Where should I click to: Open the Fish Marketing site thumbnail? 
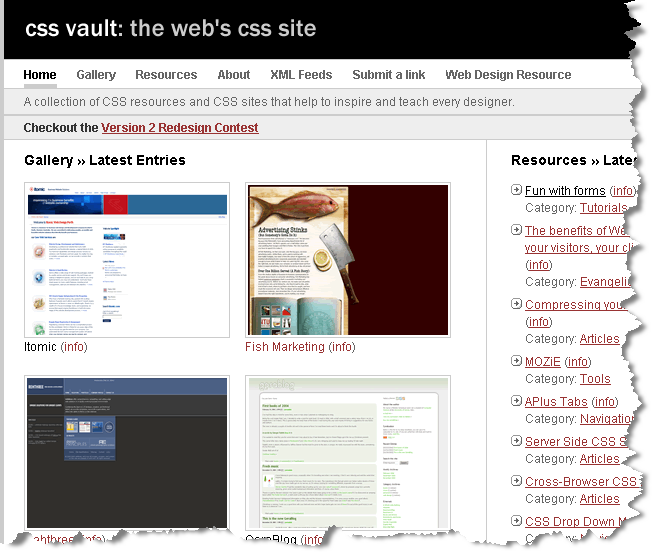(x=348, y=260)
